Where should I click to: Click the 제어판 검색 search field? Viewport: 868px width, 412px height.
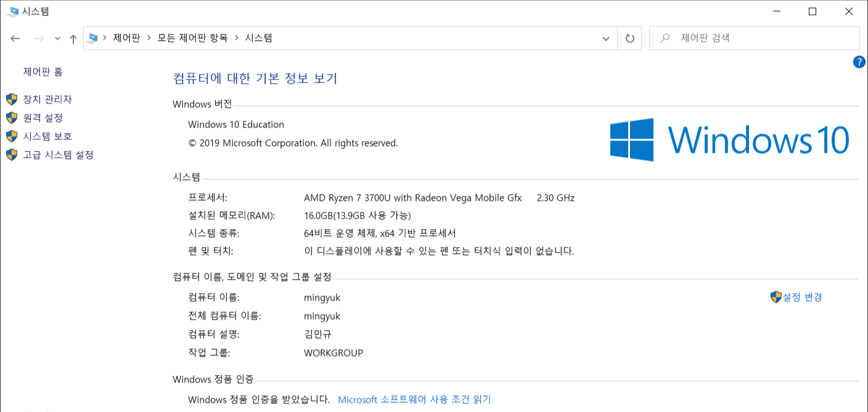coord(754,38)
